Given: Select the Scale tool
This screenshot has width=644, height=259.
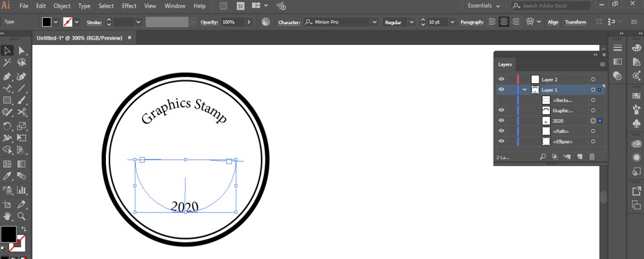Looking at the screenshot, I should (x=21, y=126).
